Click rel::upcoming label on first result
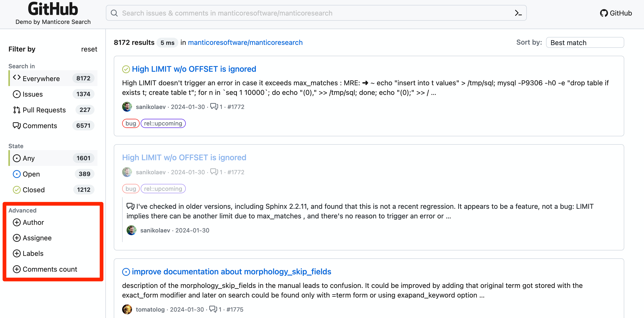Viewport: 644px width, 318px height. (163, 124)
